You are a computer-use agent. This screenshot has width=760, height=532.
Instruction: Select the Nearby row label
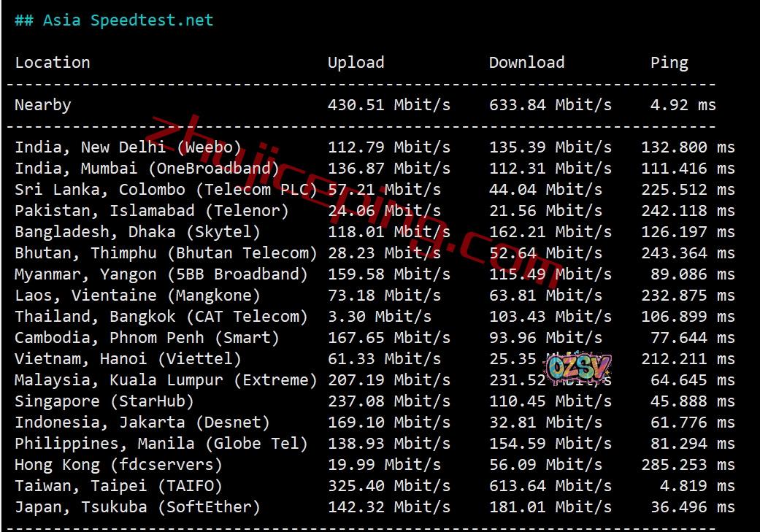point(43,105)
